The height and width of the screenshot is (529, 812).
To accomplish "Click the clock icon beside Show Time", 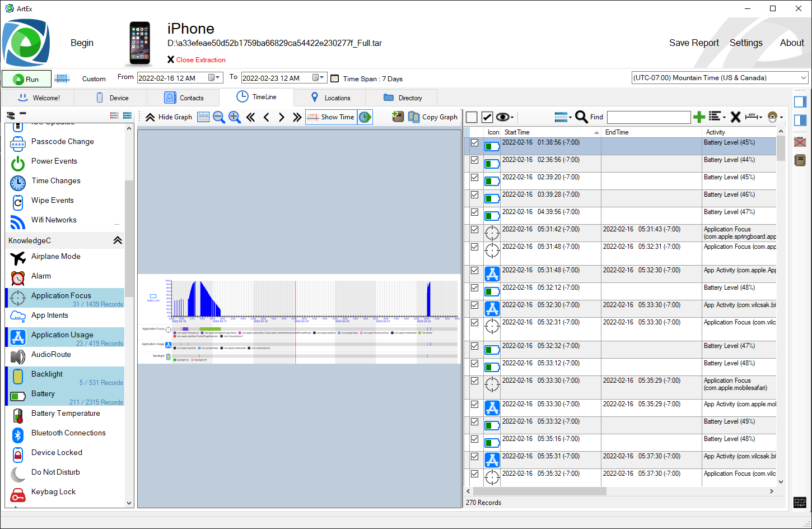I will tap(365, 117).
